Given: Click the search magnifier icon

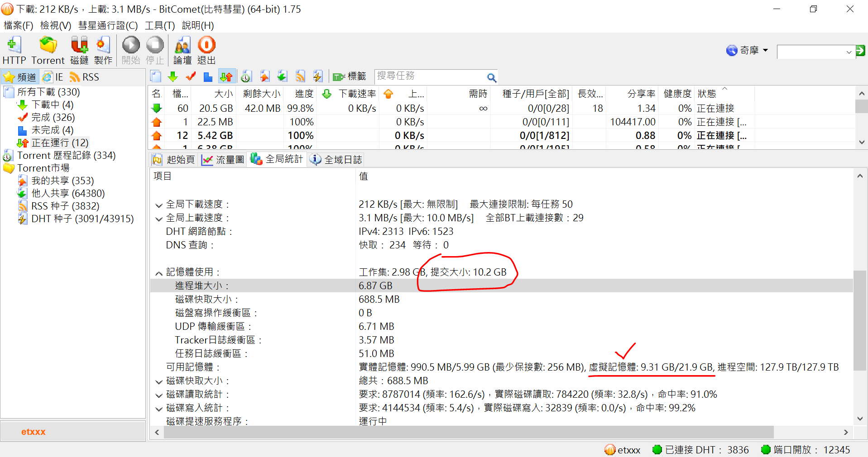Looking at the screenshot, I should 491,77.
